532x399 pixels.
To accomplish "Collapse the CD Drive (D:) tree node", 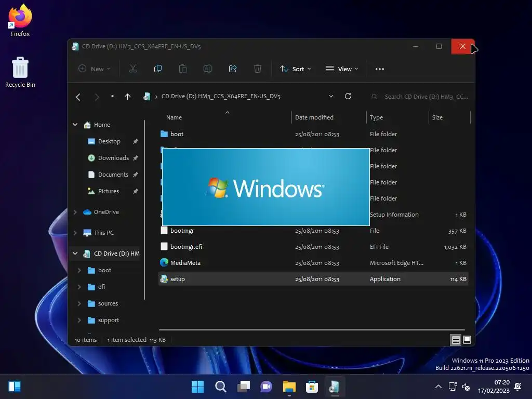I will coord(75,254).
